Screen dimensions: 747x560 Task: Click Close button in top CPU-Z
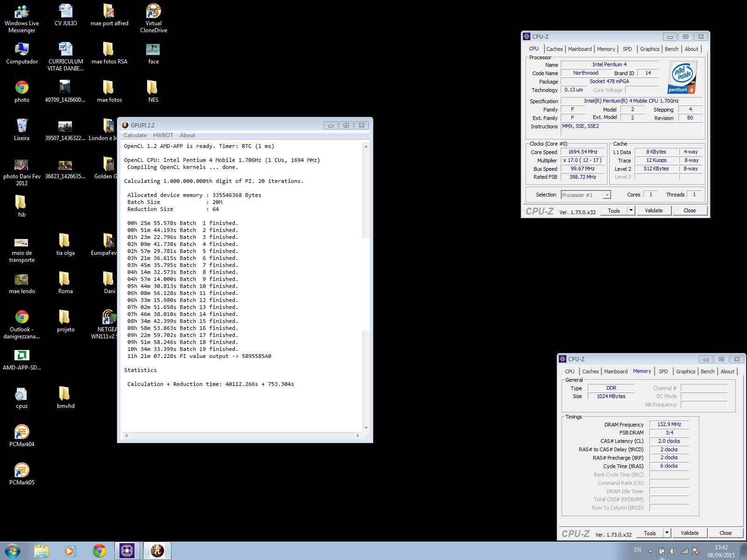[690, 210]
